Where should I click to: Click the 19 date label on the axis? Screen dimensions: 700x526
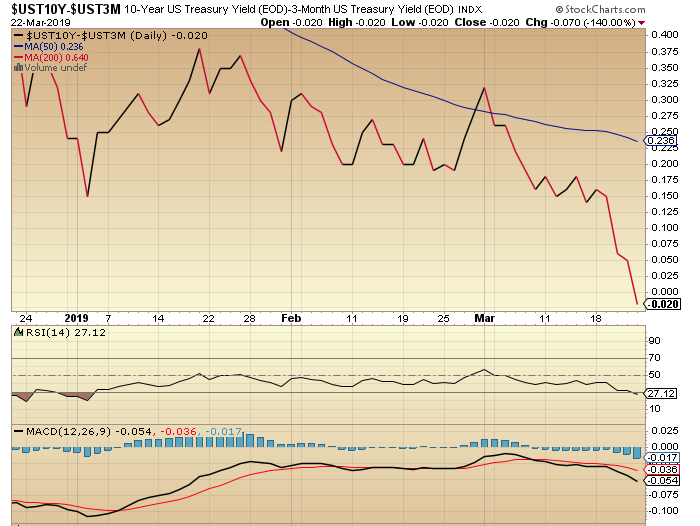[403, 319]
